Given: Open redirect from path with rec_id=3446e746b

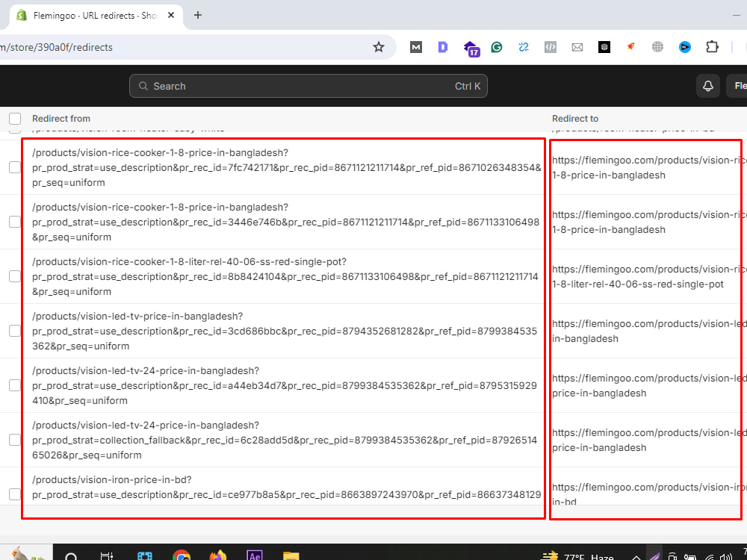Looking at the screenshot, I should click(x=286, y=222).
